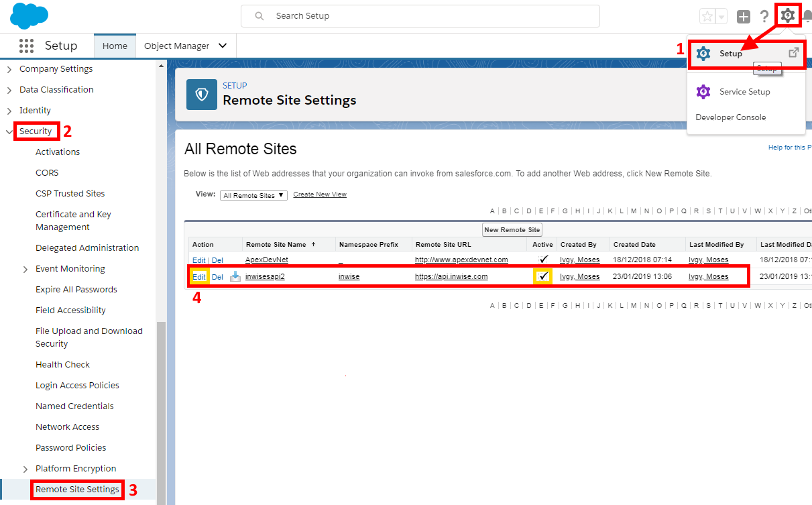The width and height of the screenshot is (812, 505).
Task: Click Active checkmark for ApexDevNet
Action: [543, 259]
